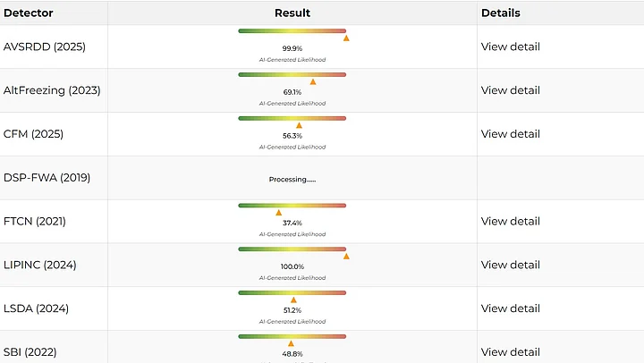Click the Detector column header

[29, 13]
